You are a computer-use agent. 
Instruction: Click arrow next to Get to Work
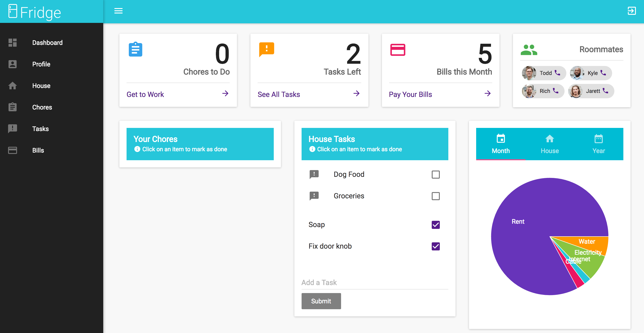click(225, 94)
